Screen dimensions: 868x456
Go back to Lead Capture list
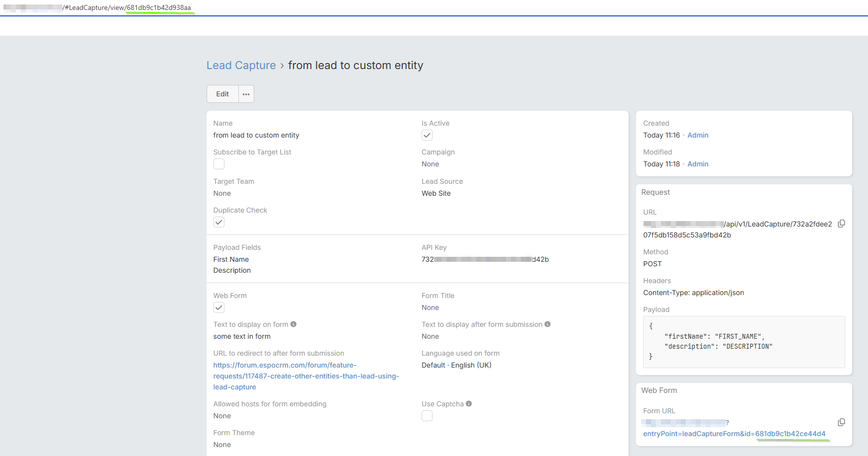tap(241, 66)
